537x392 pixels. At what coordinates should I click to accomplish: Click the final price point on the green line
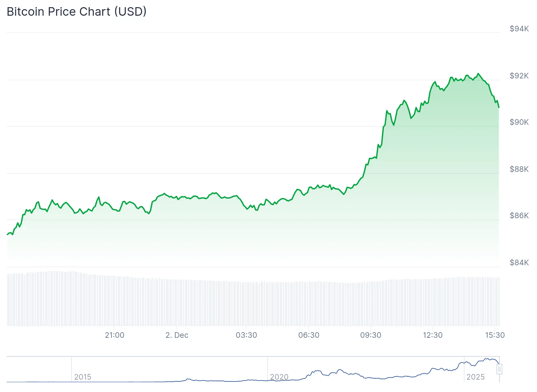click(499, 107)
